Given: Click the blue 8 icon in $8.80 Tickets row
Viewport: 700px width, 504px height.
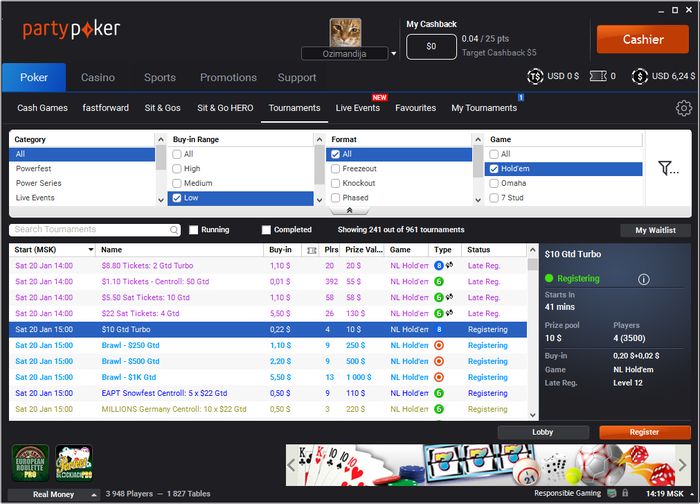Looking at the screenshot, I should pyautogui.click(x=439, y=266).
